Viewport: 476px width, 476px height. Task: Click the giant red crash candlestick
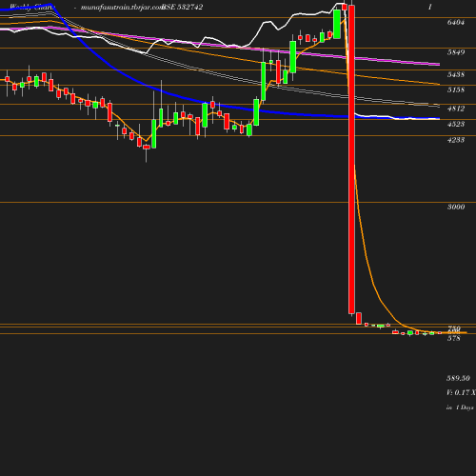click(351, 159)
